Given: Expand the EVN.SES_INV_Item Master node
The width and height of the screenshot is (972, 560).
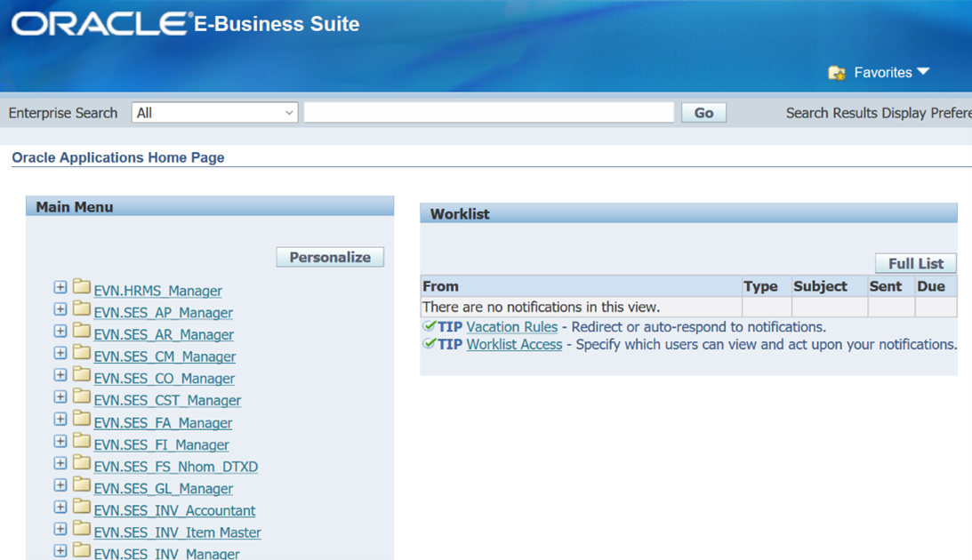Looking at the screenshot, I should tap(60, 529).
